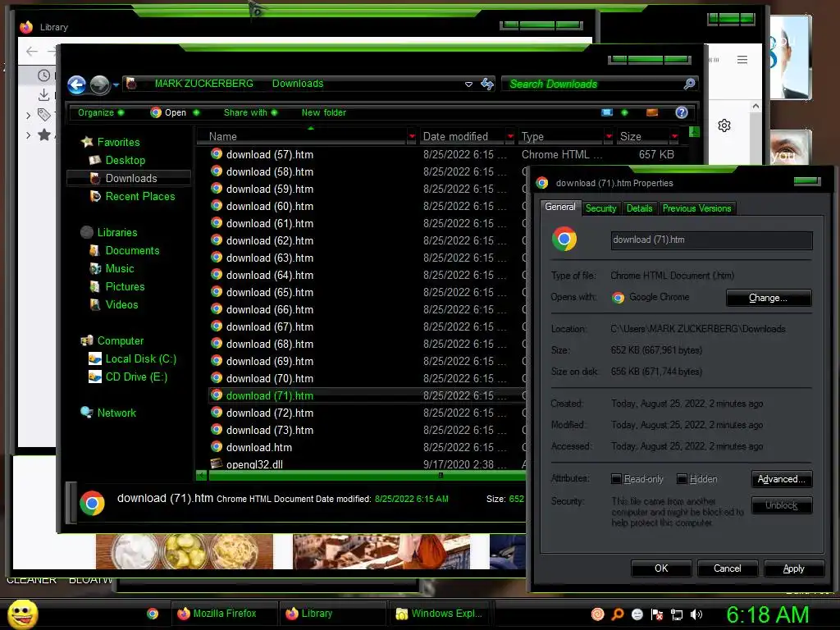Switch to the General tab
Viewport: 840px width, 630px height.
pos(559,207)
